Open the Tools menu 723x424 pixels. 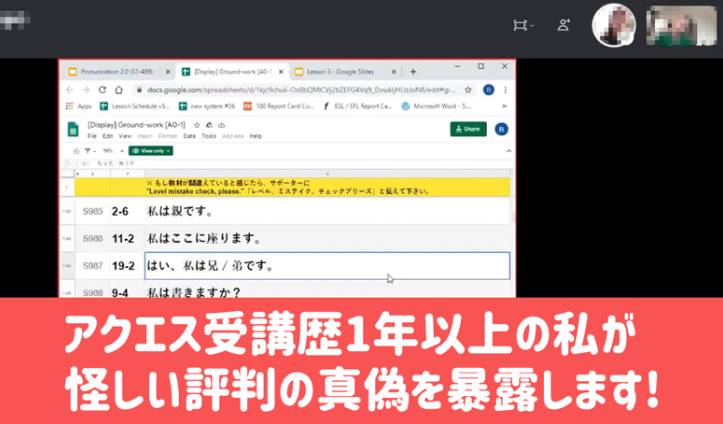(208, 135)
